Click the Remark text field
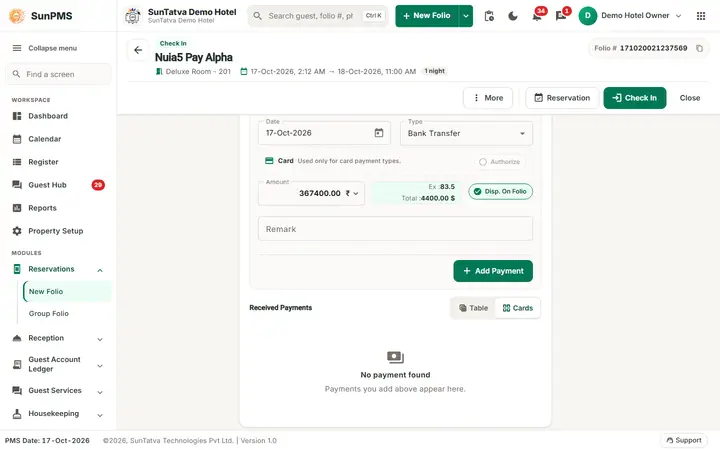 (x=395, y=229)
